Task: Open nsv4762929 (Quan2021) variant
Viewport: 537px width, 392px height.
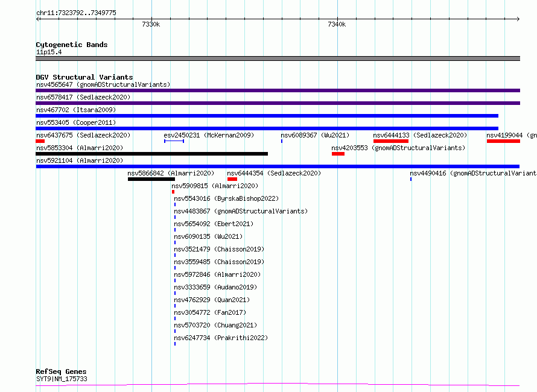Action: click(x=212, y=300)
